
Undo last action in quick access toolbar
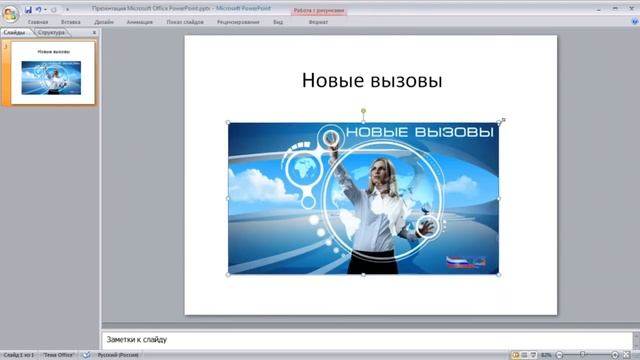pos(38,9)
